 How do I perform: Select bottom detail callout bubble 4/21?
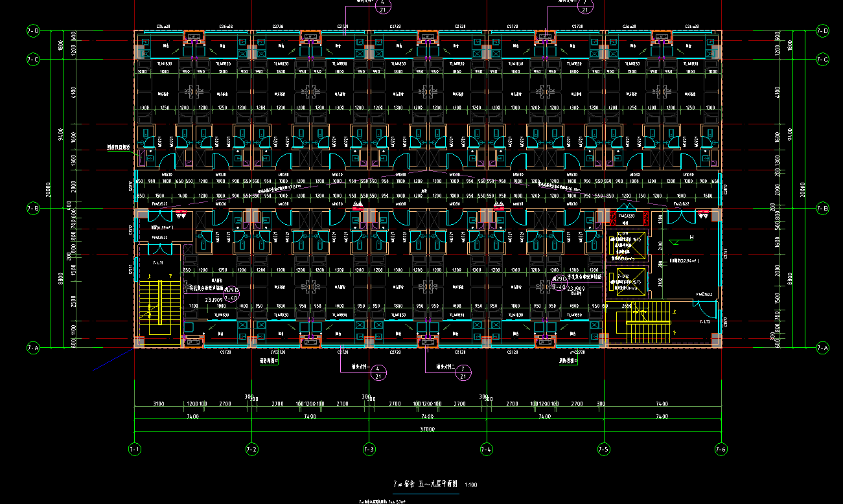(380, 372)
